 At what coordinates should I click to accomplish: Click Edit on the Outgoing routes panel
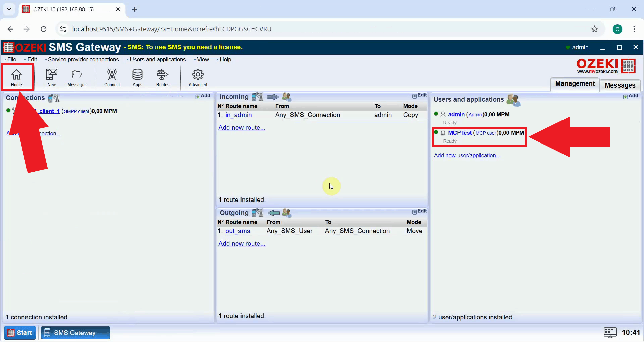pyautogui.click(x=420, y=211)
